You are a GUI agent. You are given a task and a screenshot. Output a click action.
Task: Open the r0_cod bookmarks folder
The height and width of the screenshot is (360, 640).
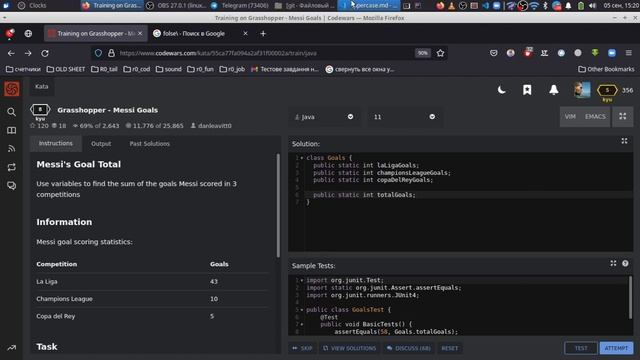(137, 69)
